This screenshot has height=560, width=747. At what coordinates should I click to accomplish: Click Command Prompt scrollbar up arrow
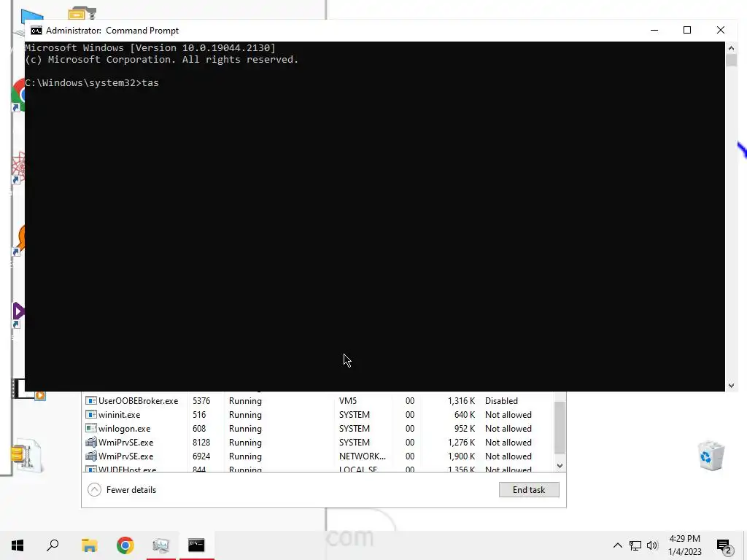(x=731, y=48)
